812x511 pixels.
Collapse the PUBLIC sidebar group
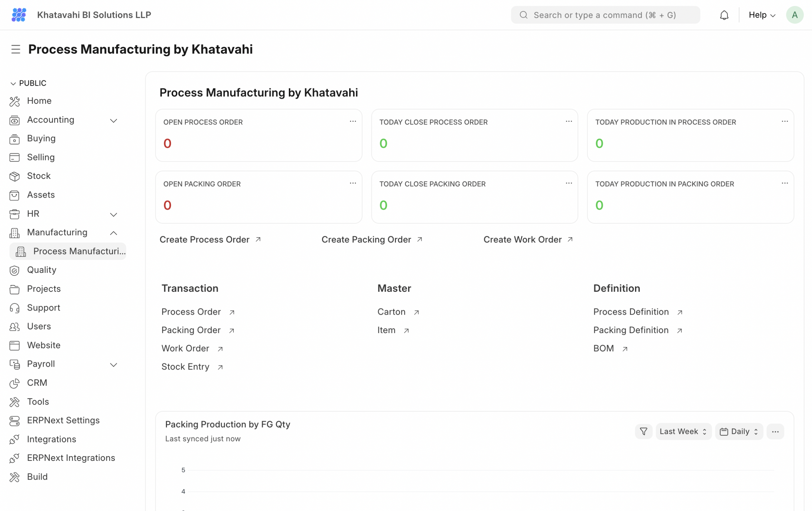pos(13,83)
